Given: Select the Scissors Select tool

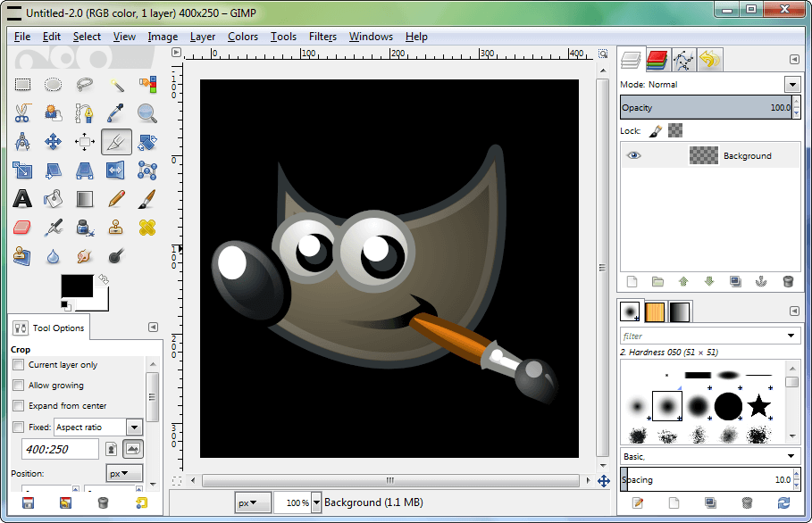Looking at the screenshot, I should [x=22, y=112].
